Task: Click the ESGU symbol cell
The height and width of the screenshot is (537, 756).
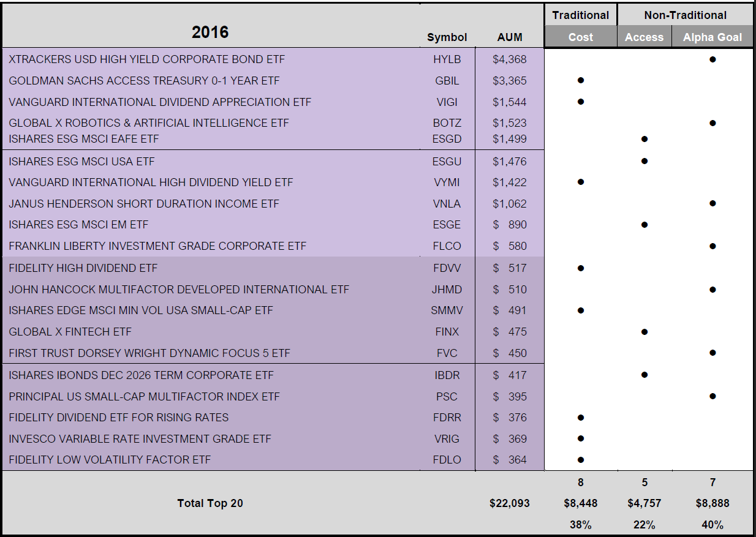Action: pos(447,162)
